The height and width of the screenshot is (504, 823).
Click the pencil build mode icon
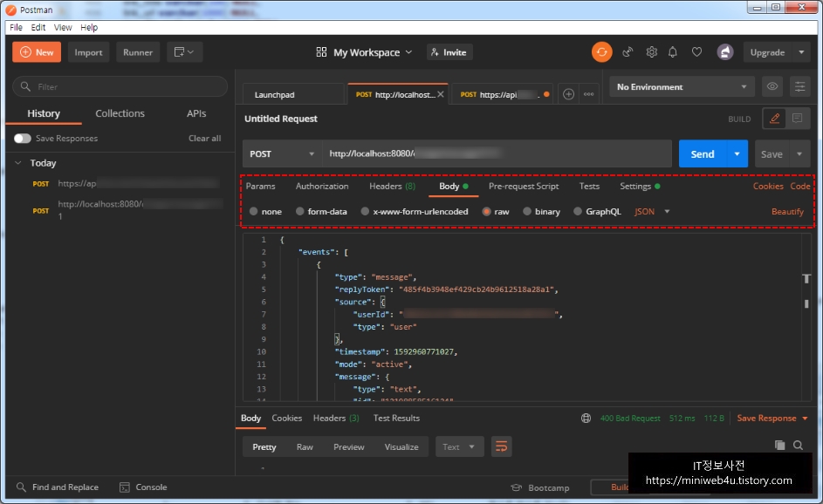coord(774,119)
